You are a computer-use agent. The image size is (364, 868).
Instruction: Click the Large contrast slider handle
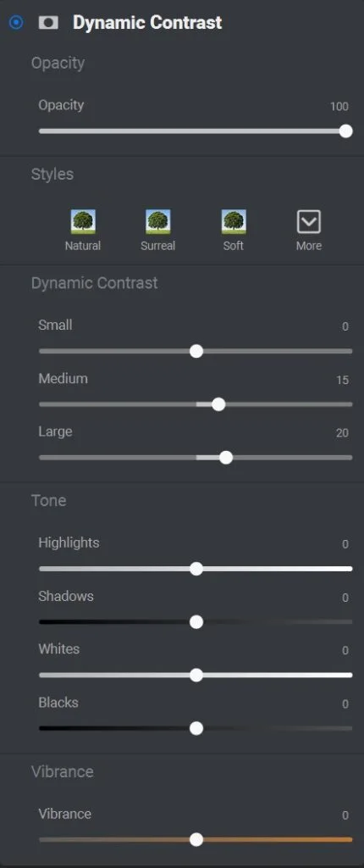tap(226, 458)
